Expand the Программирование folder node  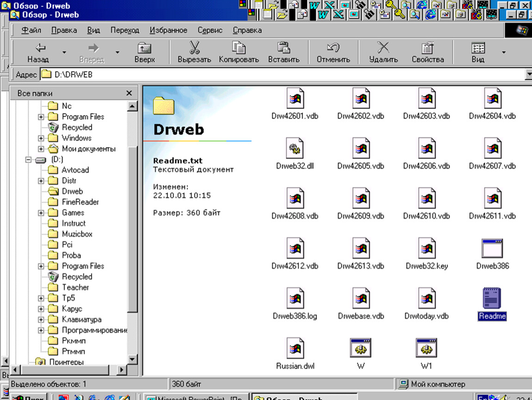tap(41, 330)
